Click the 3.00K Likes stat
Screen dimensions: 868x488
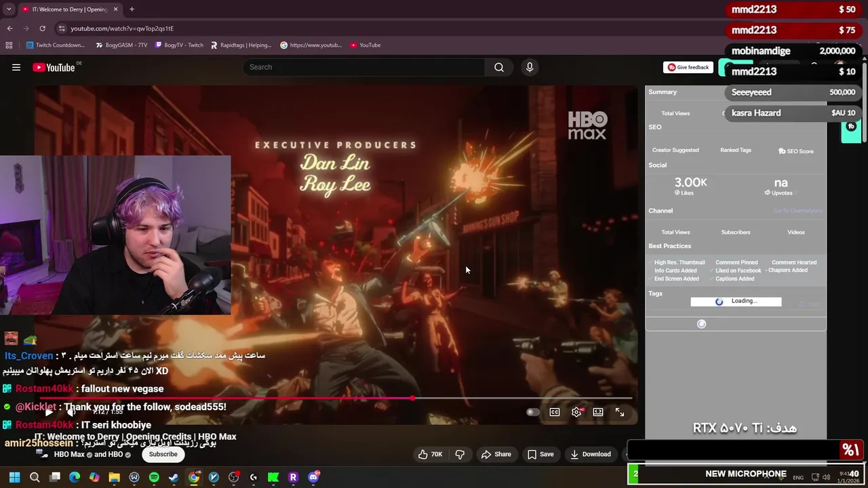(690, 186)
